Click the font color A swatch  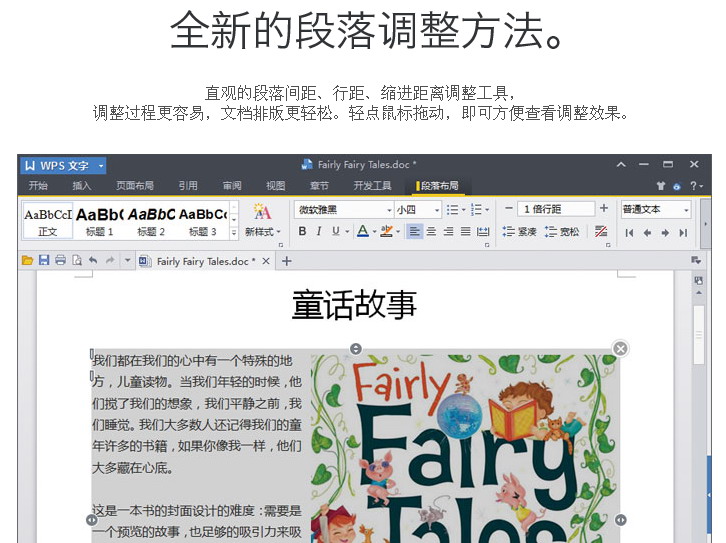coord(362,232)
